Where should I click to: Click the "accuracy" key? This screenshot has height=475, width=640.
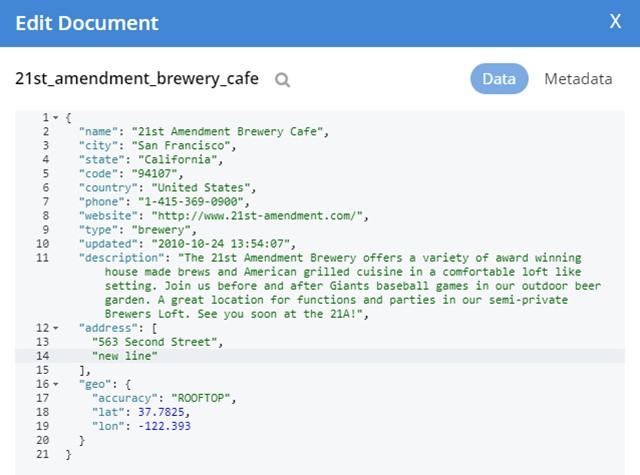125,398
